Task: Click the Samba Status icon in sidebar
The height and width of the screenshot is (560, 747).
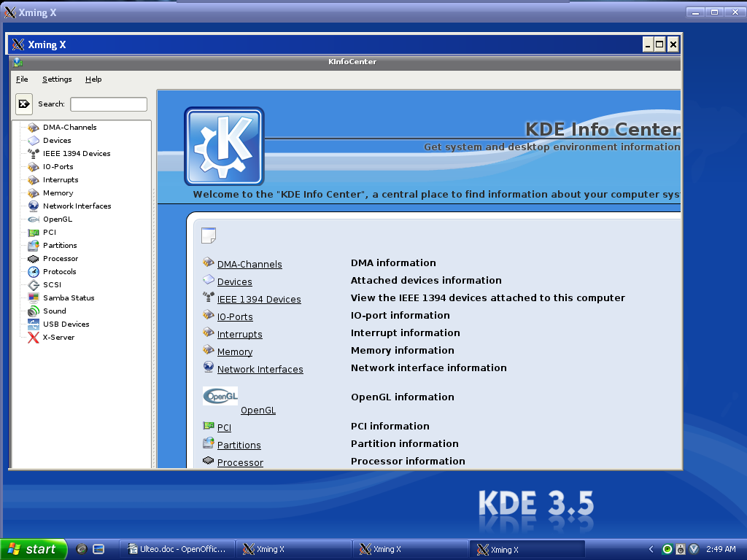Action: click(x=34, y=298)
